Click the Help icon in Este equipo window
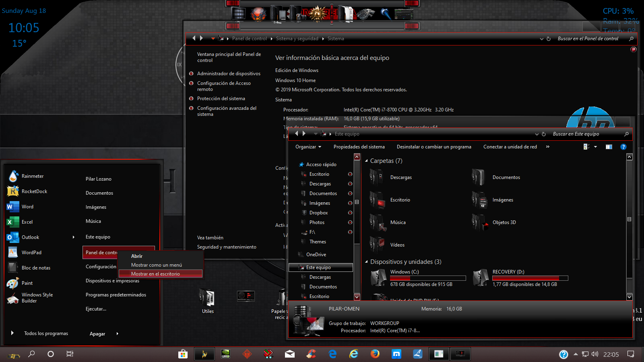644x362 pixels. click(623, 147)
